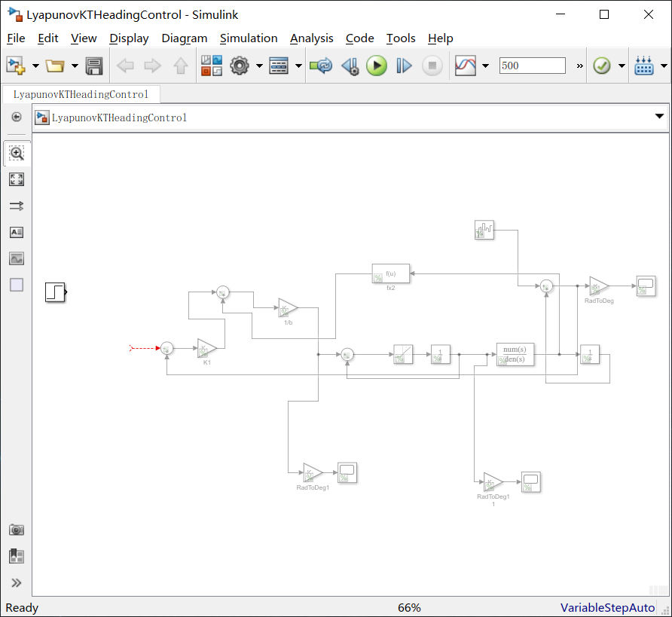Select the Area box tool
The image size is (672, 617).
(x=17, y=285)
